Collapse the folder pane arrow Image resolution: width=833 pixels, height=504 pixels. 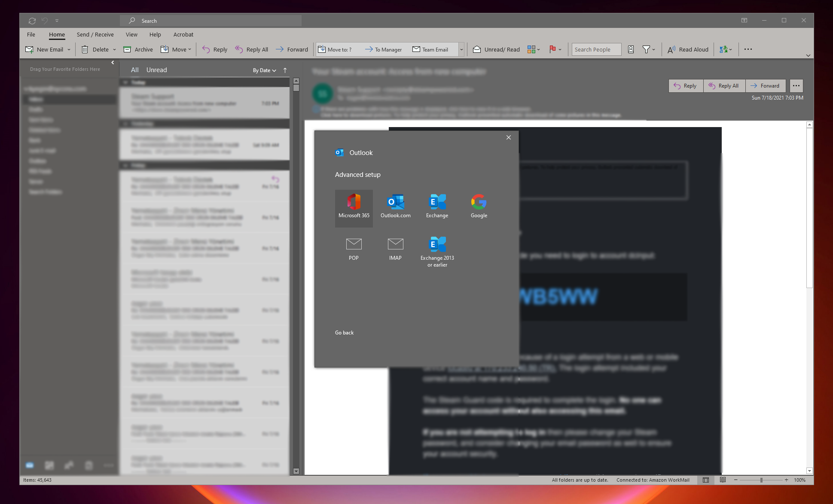(113, 63)
